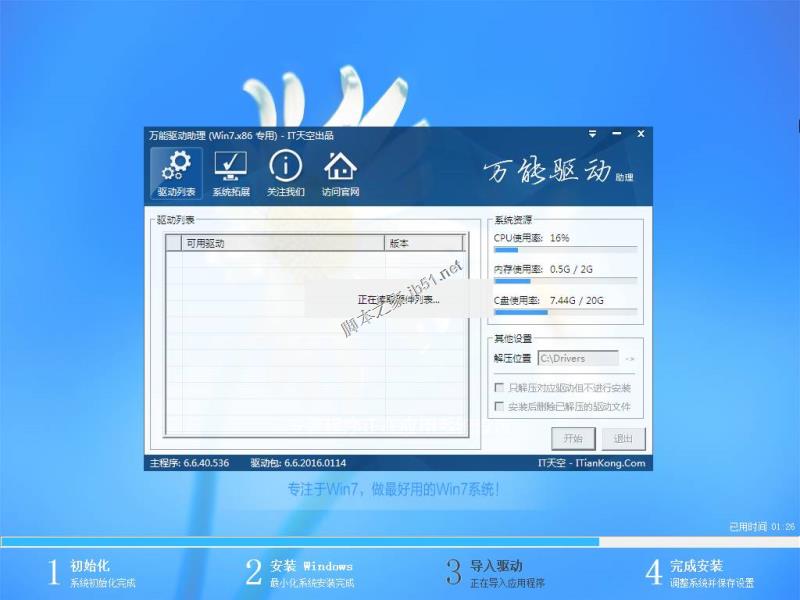The image size is (800, 600).
Task: Open the 关注我们 info icon
Action: (x=286, y=173)
